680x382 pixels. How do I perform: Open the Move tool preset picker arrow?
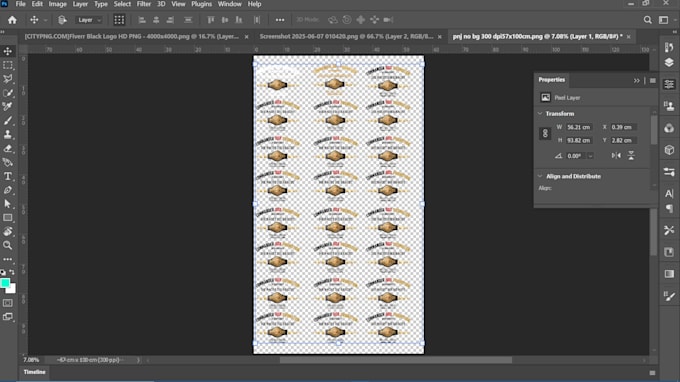tap(45, 20)
